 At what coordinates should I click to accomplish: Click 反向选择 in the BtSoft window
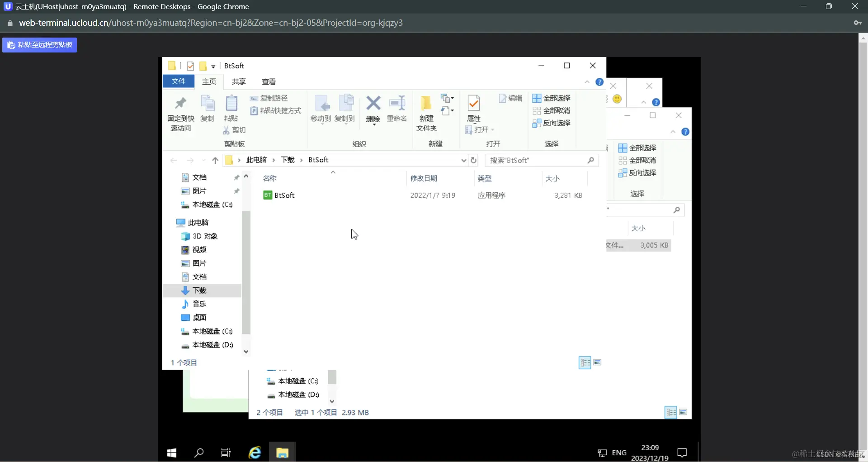(551, 123)
